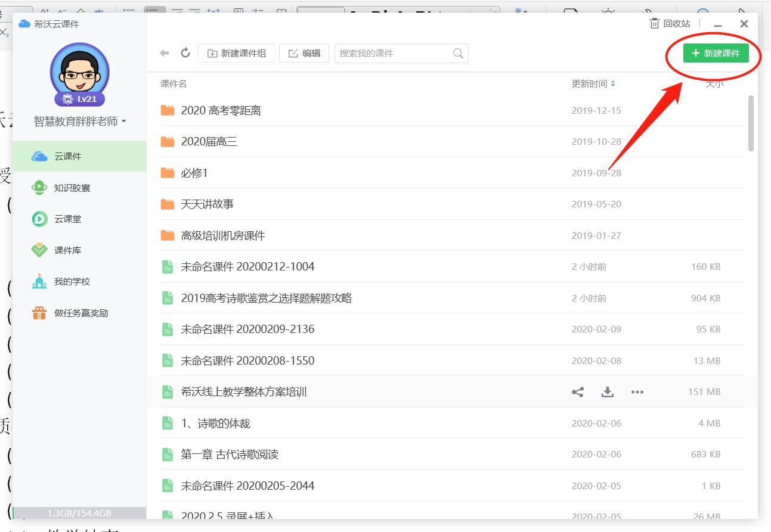The image size is (771, 532).
Task: Open the 回收站 recycle bin
Action: tap(668, 24)
